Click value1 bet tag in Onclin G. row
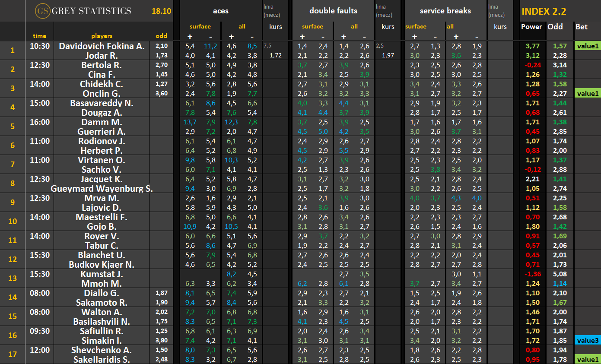The width and height of the screenshot is (601, 364). 587,93
